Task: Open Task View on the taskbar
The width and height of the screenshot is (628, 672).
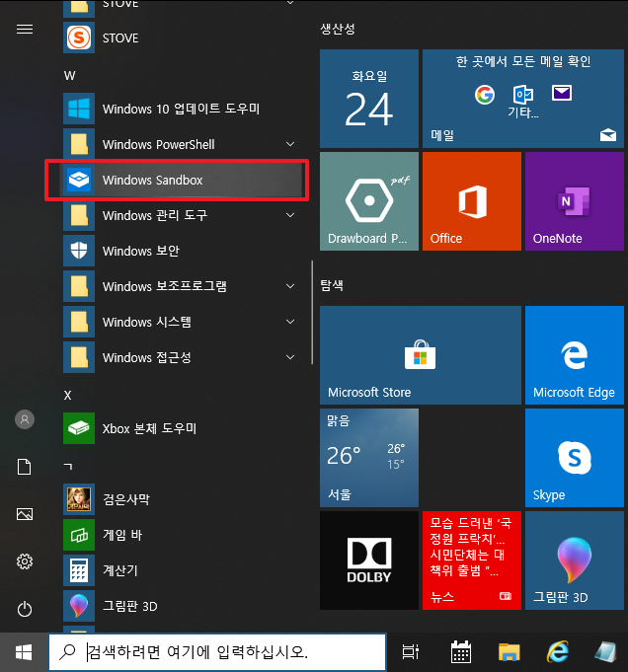Action: point(411,652)
